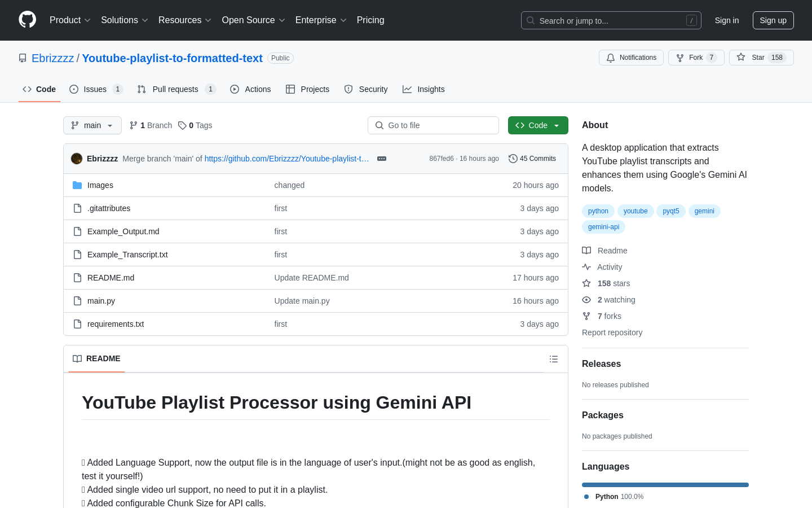Open the python topic tag
The width and height of the screenshot is (812, 508).
click(598, 211)
